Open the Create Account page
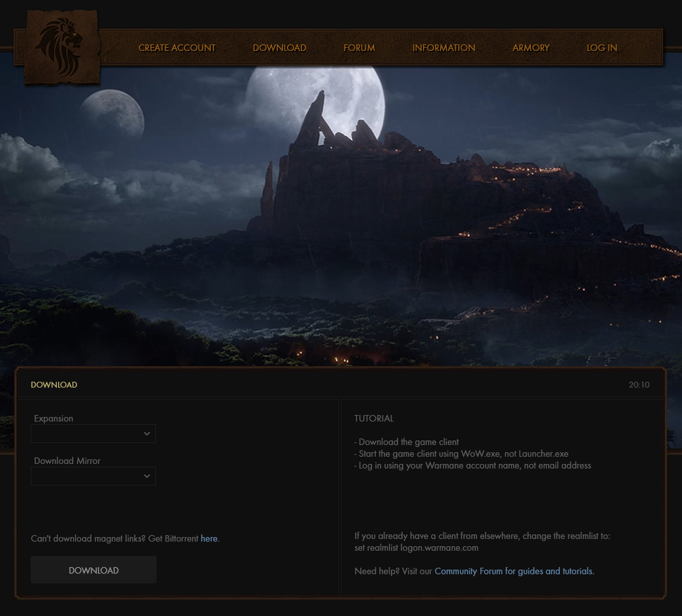This screenshot has width=682, height=616. (x=177, y=48)
